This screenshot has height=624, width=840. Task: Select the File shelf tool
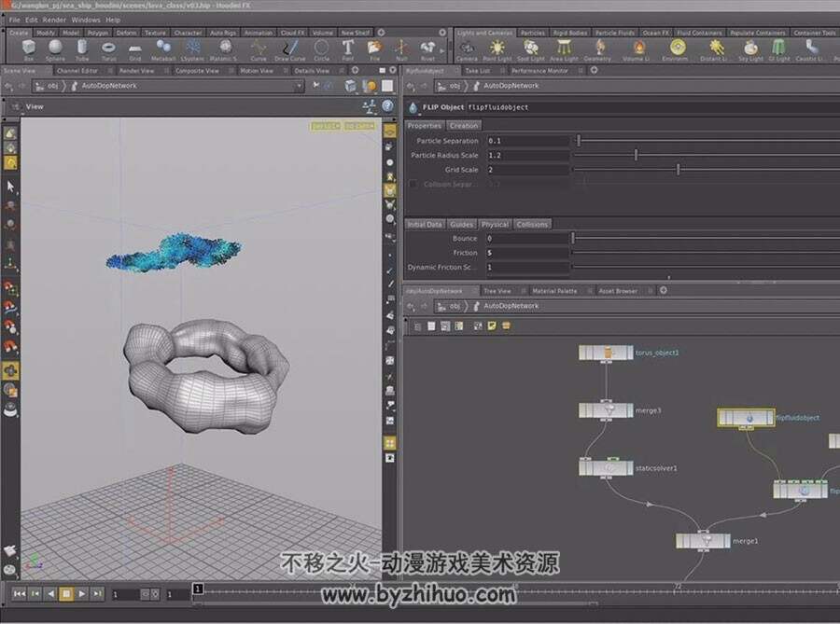374,50
